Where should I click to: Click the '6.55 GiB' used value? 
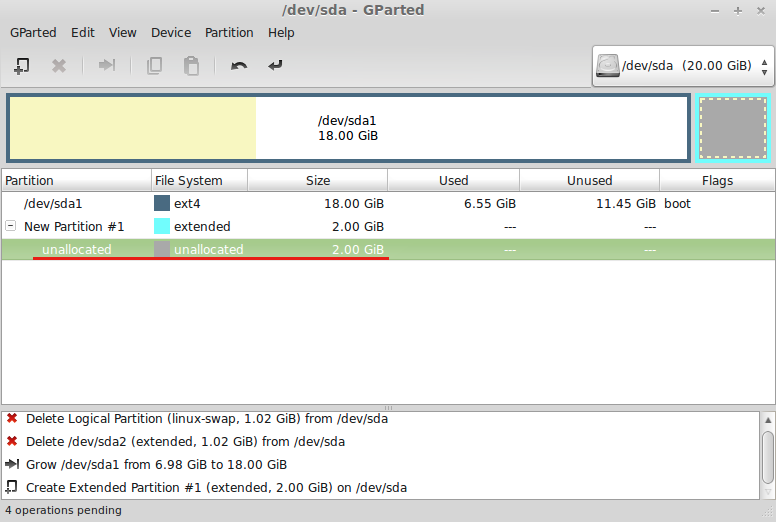click(489, 203)
